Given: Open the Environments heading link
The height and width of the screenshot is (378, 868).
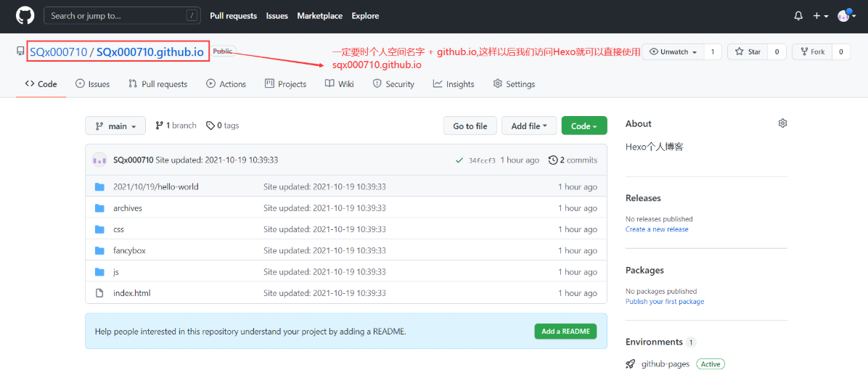Looking at the screenshot, I should coord(654,342).
